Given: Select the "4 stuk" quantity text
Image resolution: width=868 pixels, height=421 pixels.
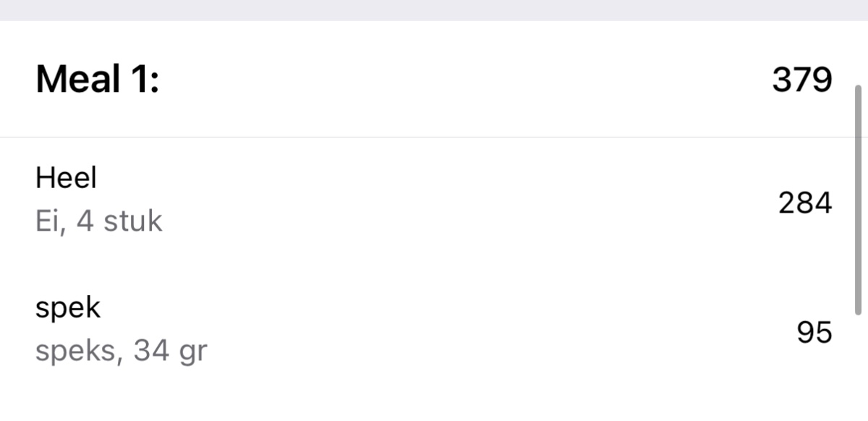Looking at the screenshot, I should (x=119, y=221).
